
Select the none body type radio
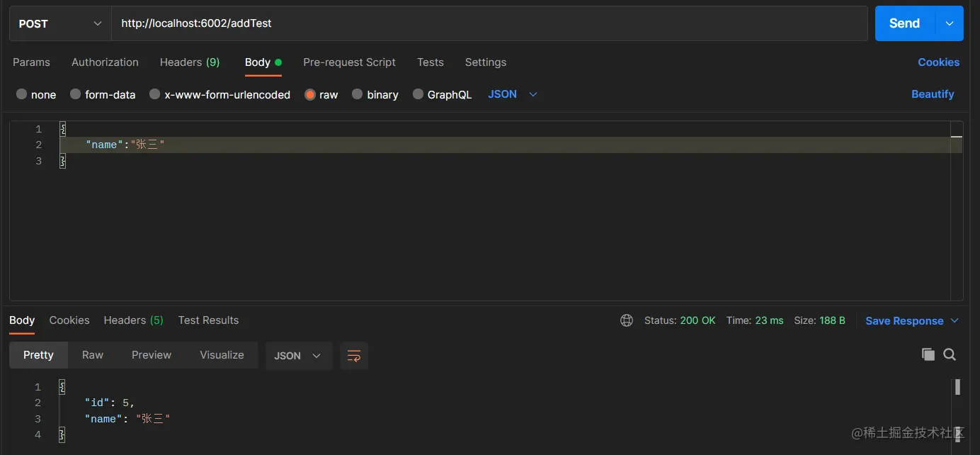[x=21, y=94]
